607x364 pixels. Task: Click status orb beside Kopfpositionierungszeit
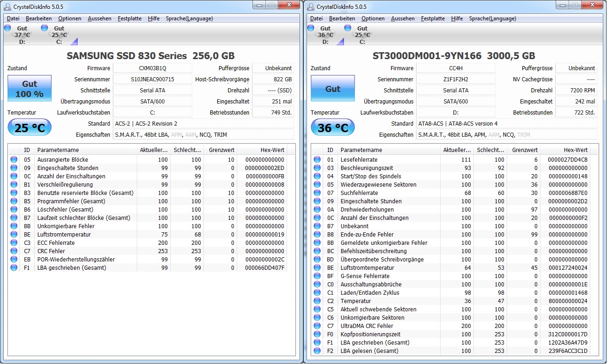click(x=317, y=334)
